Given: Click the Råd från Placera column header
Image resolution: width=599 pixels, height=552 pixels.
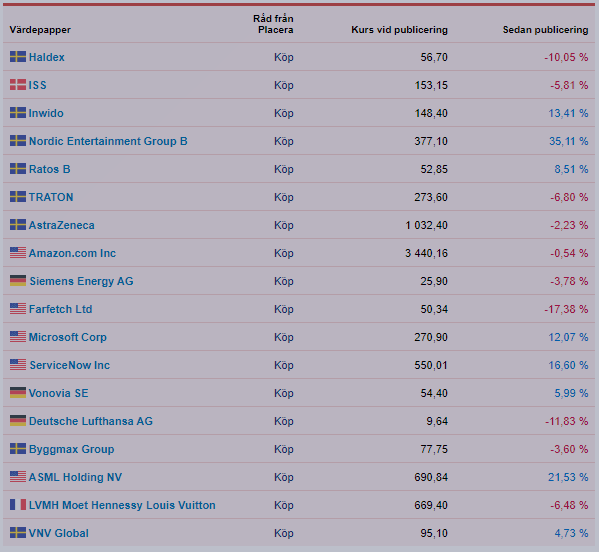Looking at the screenshot, I should 273,24.
